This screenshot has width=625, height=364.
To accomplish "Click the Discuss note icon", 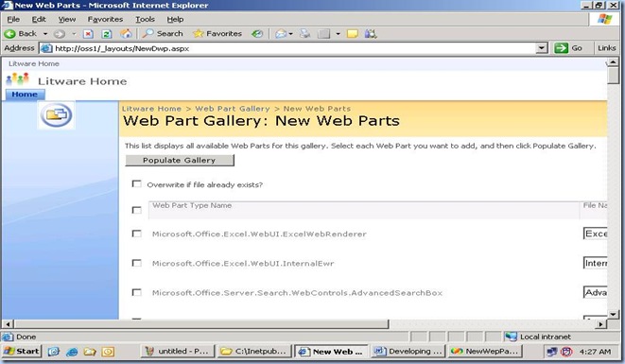I will pos(353,34).
